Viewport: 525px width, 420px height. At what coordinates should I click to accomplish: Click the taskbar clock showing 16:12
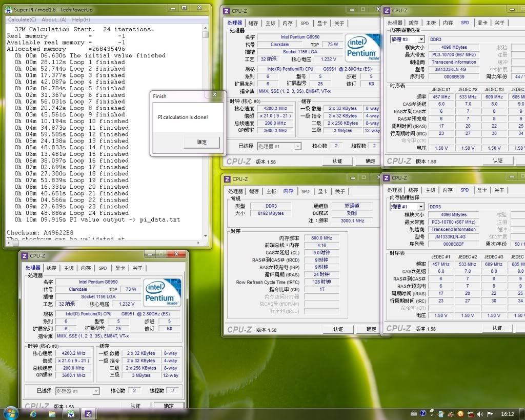pos(507,414)
